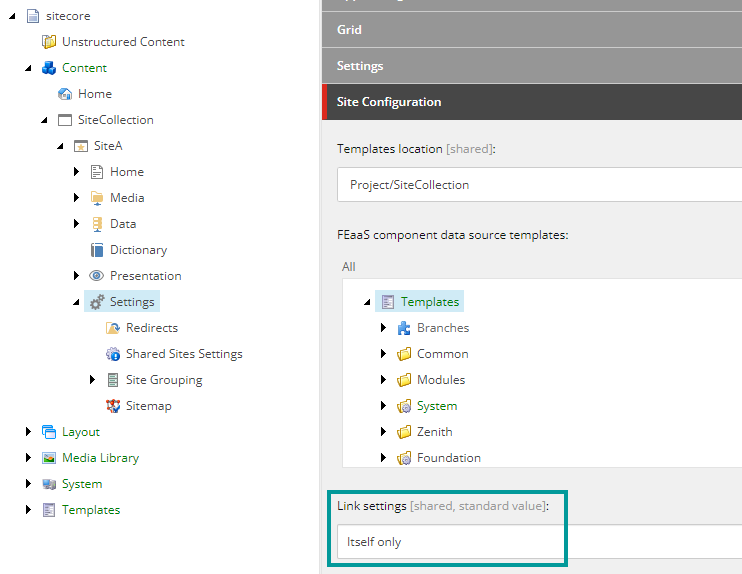The width and height of the screenshot is (742, 574).
Task: Click the Zenith folder icon
Action: (x=404, y=432)
